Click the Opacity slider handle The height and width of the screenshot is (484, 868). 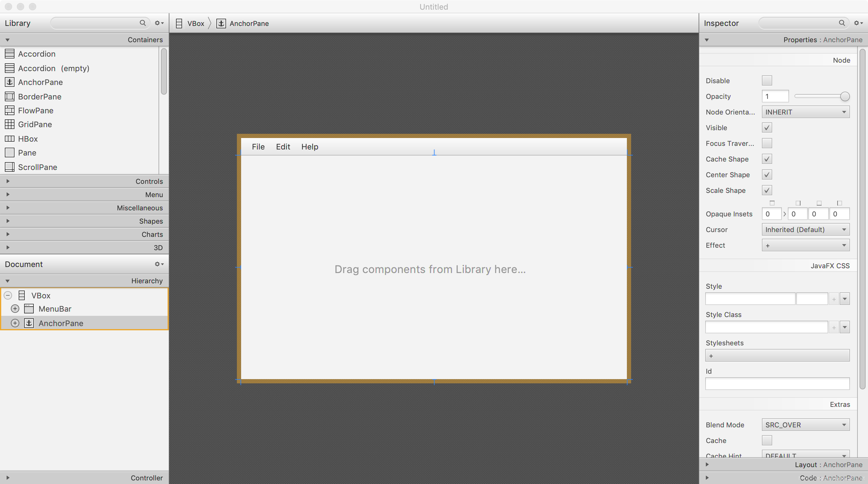coord(844,96)
